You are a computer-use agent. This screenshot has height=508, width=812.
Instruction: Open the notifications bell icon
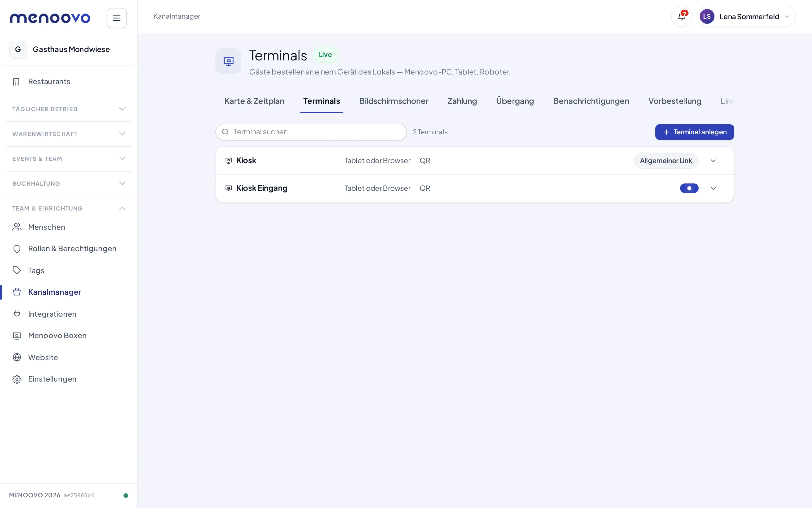pyautogui.click(x=681, y=16)
